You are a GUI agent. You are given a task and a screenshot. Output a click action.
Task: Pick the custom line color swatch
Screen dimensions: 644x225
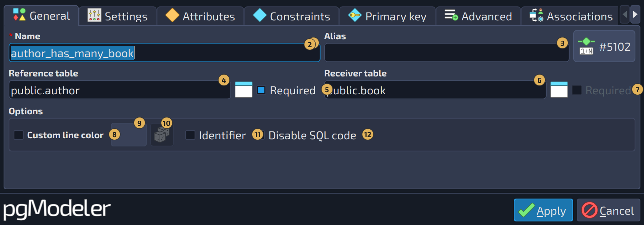[129, 135]
